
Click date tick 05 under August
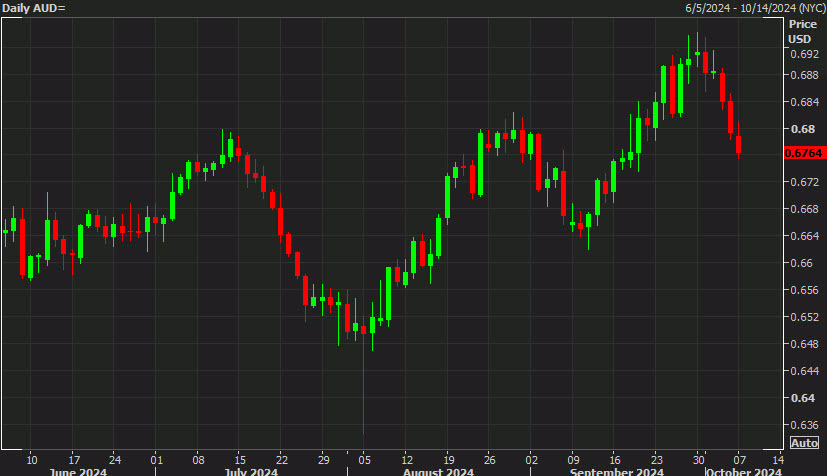[364, 460]
